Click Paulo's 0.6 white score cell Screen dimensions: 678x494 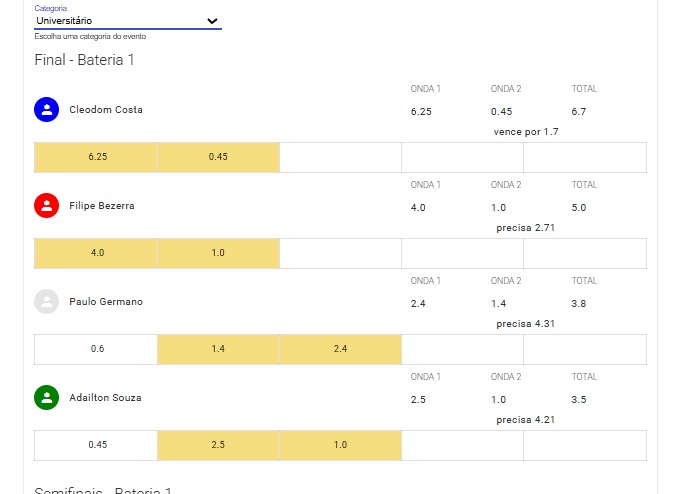(96, 349)
